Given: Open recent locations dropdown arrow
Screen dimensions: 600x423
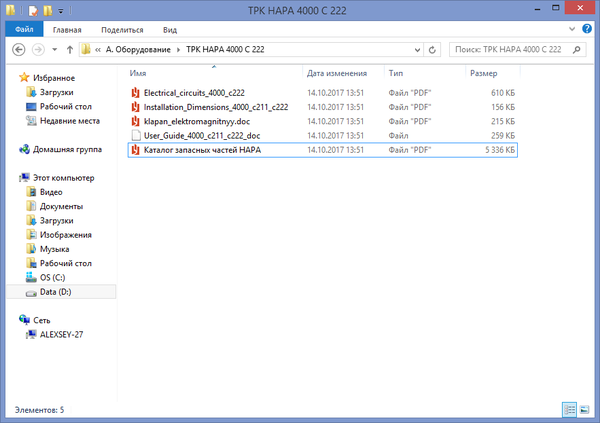Looking at the screenshot, I should click(54, 50).
